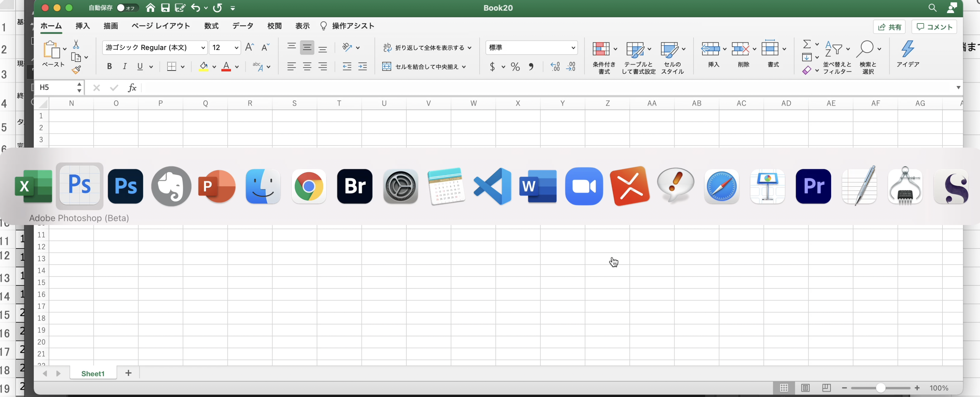Open the font name dropdown

click(x=203, y=48)
